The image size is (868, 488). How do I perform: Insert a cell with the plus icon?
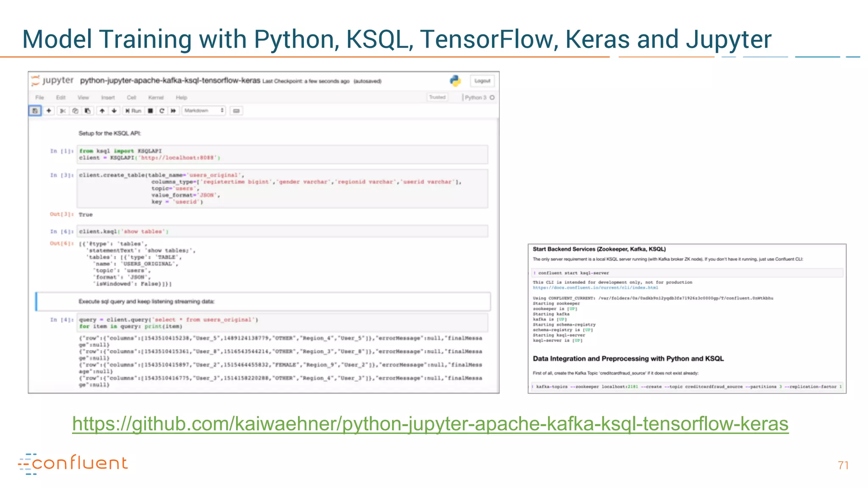pos(49,111)
